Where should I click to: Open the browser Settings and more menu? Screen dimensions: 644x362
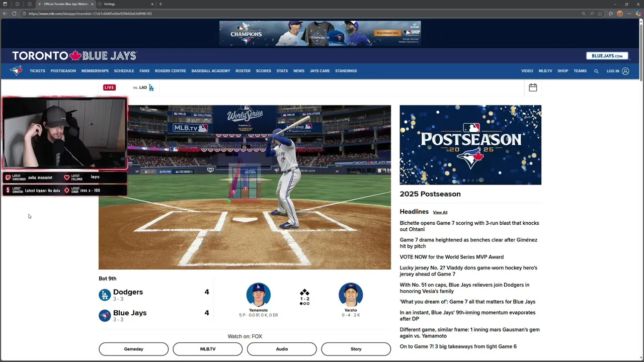(x=629, y=14)
